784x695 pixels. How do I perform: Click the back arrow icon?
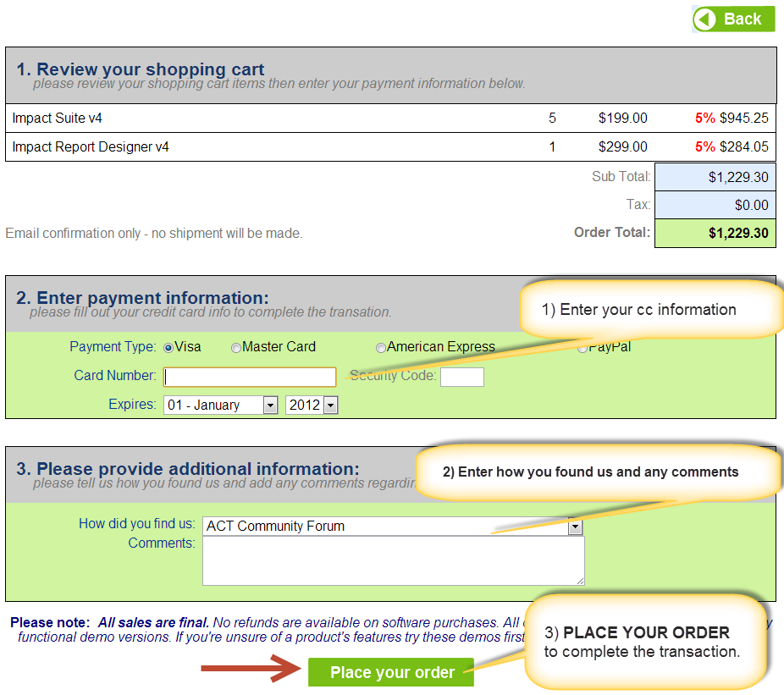pyautogui.click(x=706, y=19)
